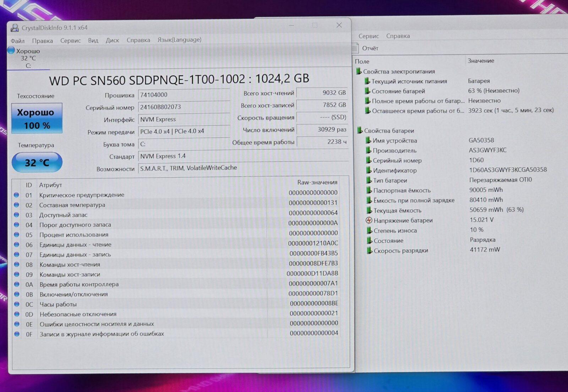568x392 pixels.
Task: Click the serial number field 24160B802073
Action: point(184,107)
